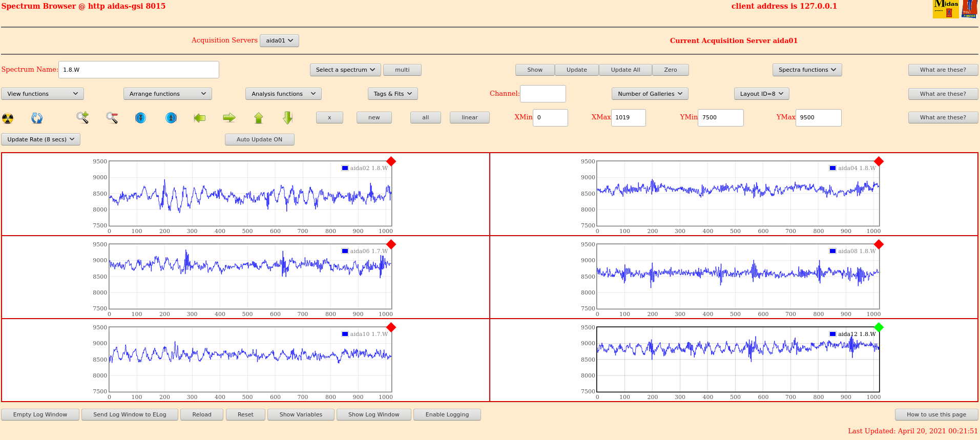Screen dimensions: 980x440
Task: Click the blue refresh arrows icon
Action: [x=37, y=118]
